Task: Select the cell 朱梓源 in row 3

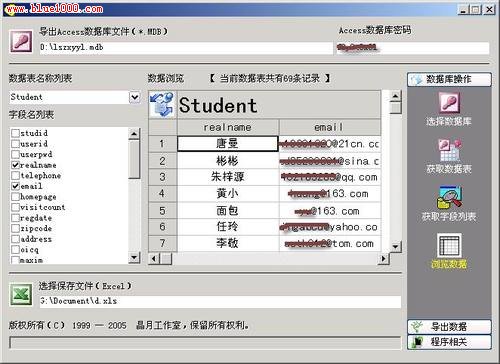Action: coord(228,177)
